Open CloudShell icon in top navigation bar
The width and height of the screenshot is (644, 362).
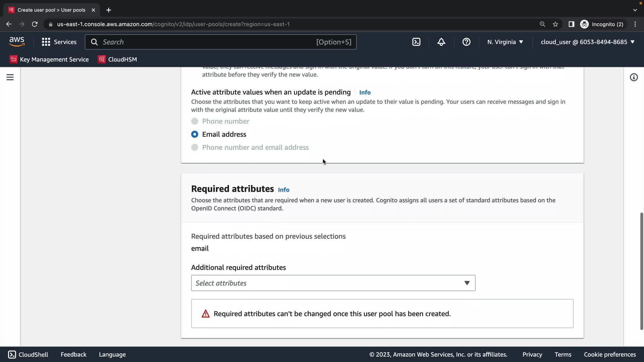point(416,42)
